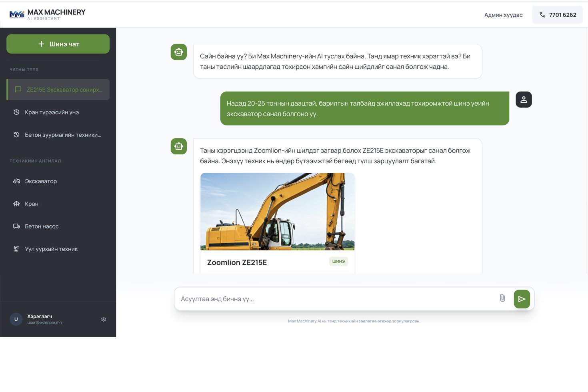Screen dimensions: 588x392
Task: Call the 7701 6262 phone button
Action: coord(557,15)
